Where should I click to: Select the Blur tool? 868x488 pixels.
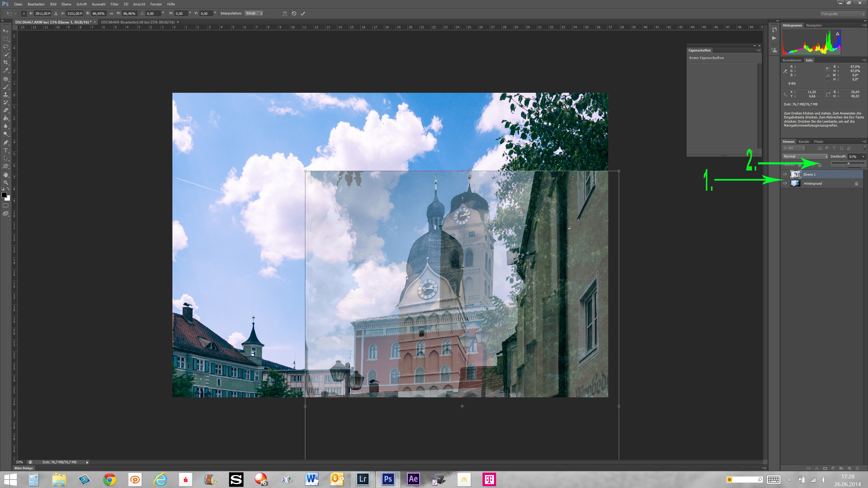pos(6,126)
